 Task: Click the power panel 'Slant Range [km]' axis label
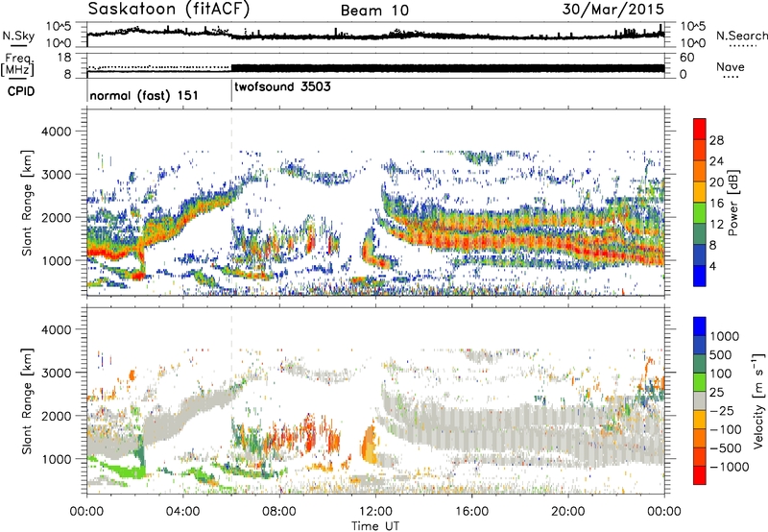(x=27, y=203)
